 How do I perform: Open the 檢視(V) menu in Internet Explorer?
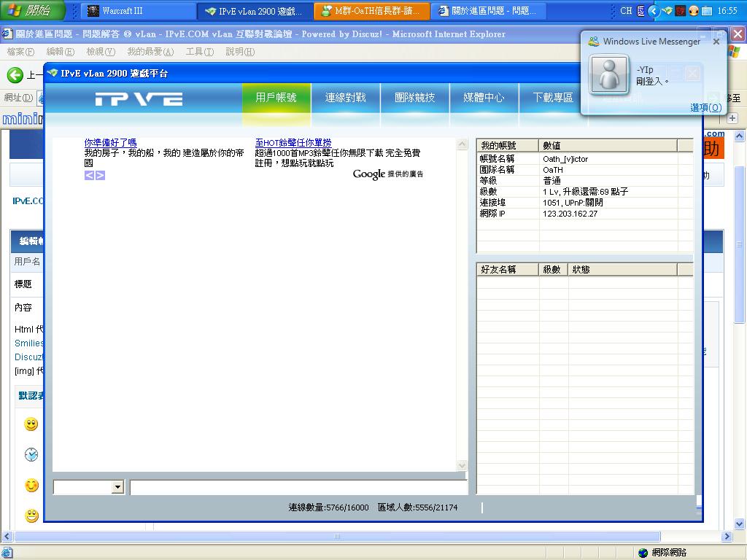tap(101, 52)
